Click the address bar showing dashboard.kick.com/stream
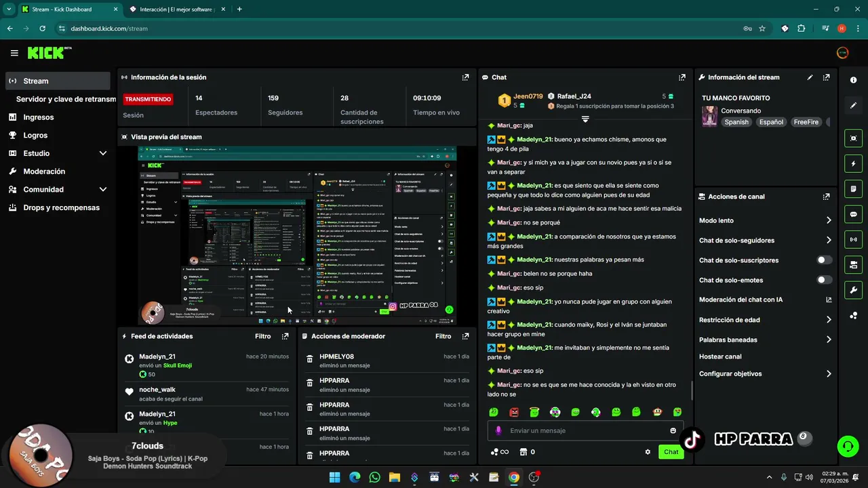This screenshot has height=488, width=868. pos(400,28)
